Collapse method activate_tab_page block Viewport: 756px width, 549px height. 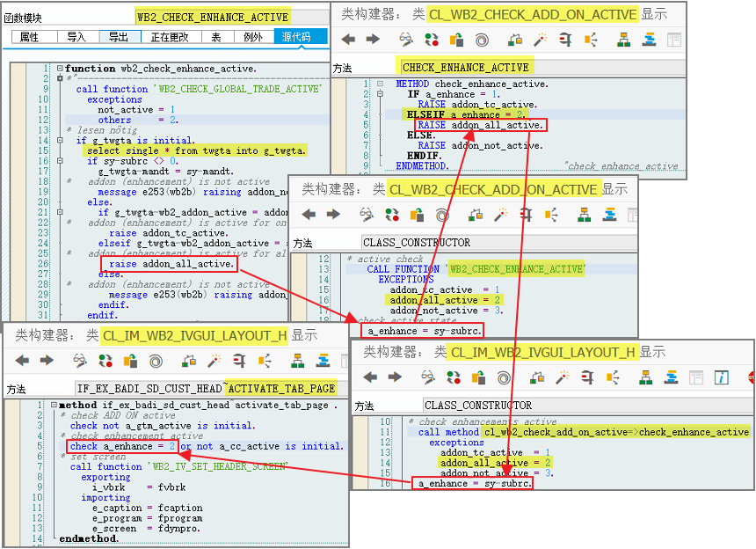coord(54,405)
